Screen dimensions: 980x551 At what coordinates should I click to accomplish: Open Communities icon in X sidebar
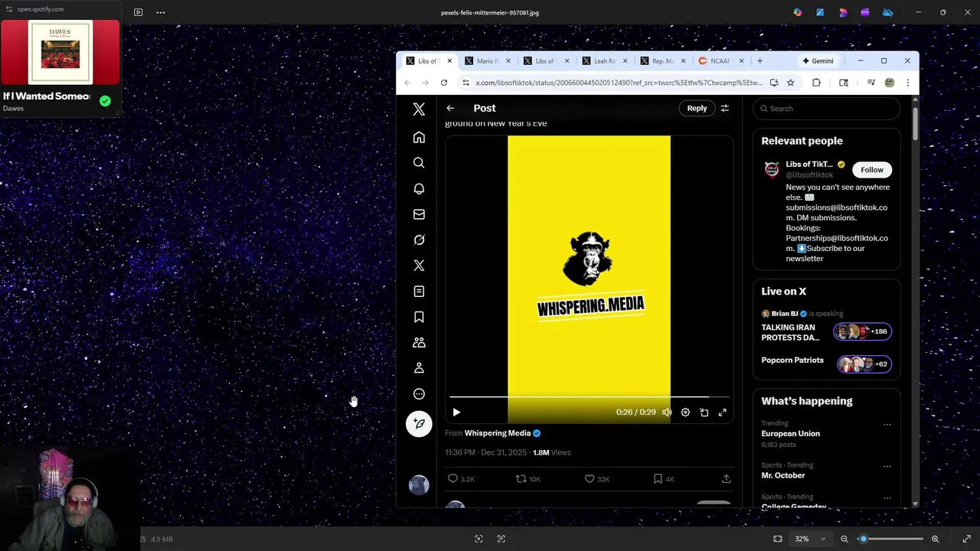coord(419,343)
